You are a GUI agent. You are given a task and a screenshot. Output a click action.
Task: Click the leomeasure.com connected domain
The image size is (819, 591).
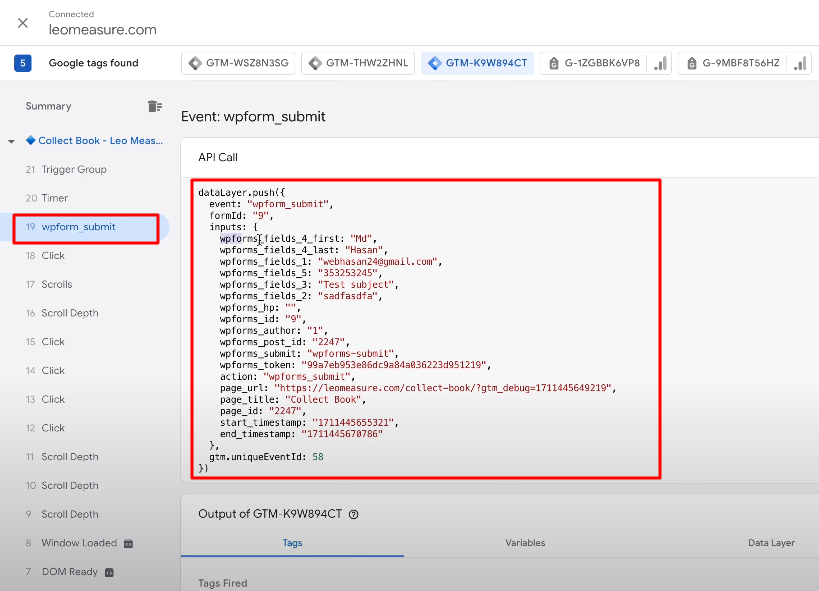(103, 30)
